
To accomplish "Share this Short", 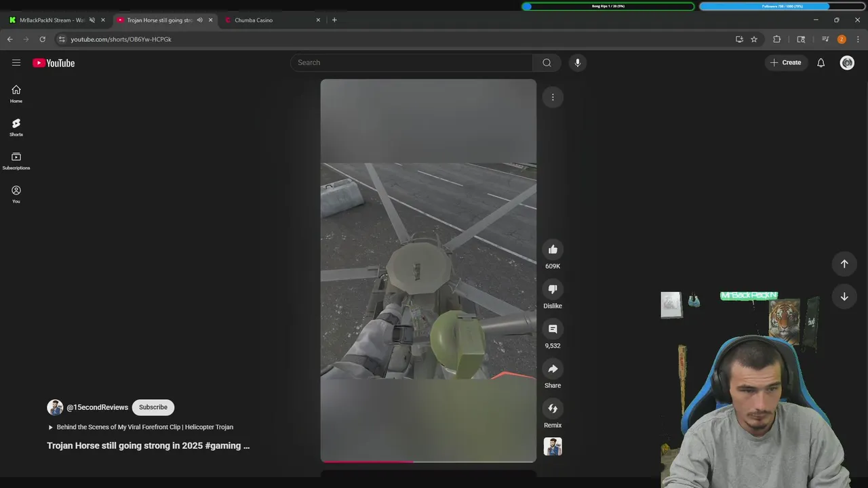I will [553, 369].
